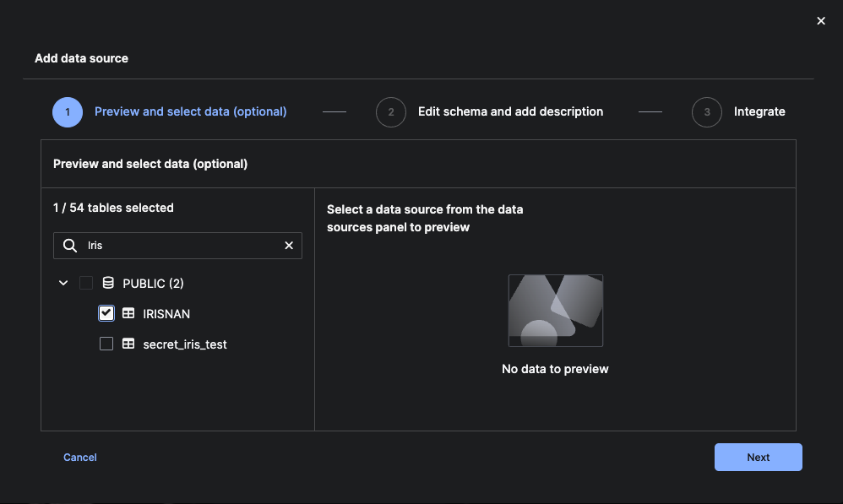The width and height of the screenshot is (843, 504).
Task: Click the step 3 circle indicator
Action: tap(707, 111)
